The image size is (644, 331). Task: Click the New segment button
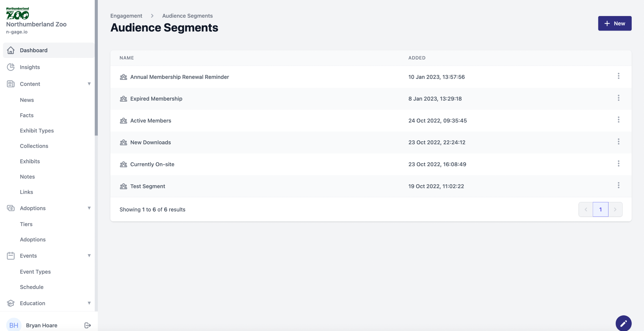tap(614, 24)
